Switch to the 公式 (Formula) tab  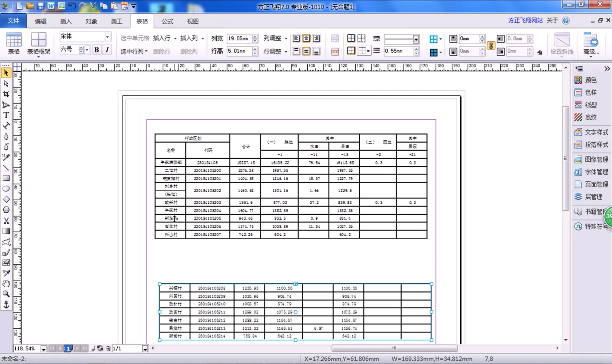tap(167, 21)
